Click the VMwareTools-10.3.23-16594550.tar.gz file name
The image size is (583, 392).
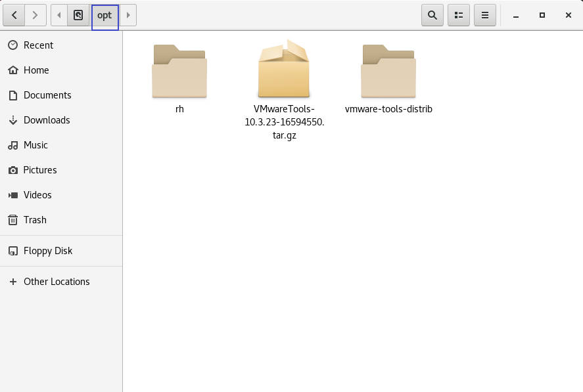pyautogui.click(x=285, y=122)
